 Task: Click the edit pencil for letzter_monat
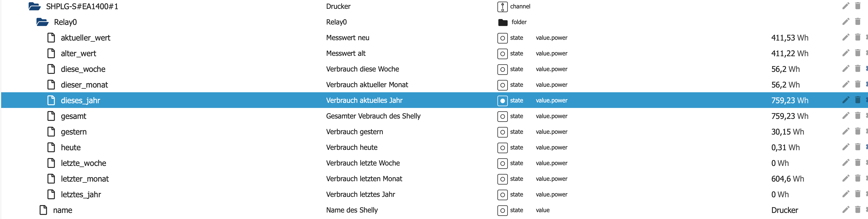[845, 178]
